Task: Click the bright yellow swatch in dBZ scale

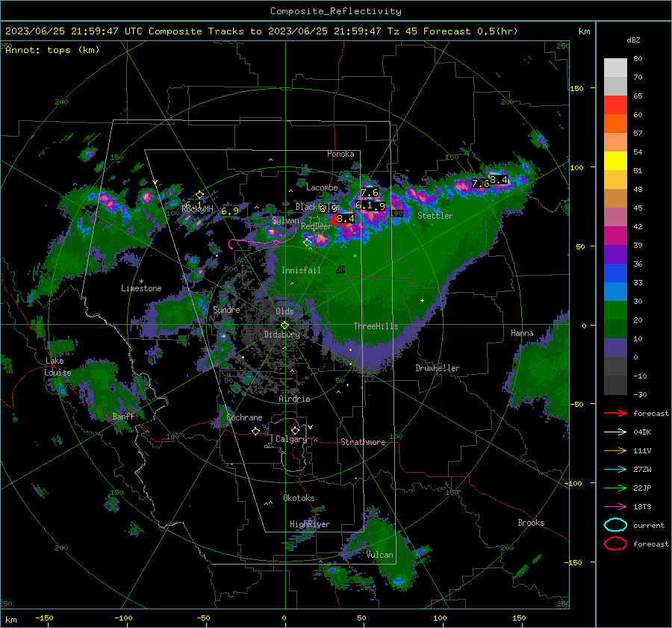Action: coord(615,161)
